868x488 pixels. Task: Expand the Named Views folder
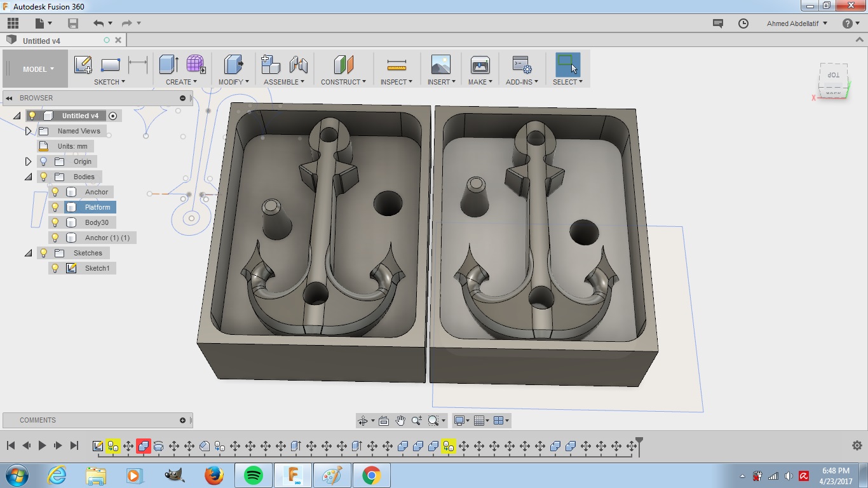28,131
